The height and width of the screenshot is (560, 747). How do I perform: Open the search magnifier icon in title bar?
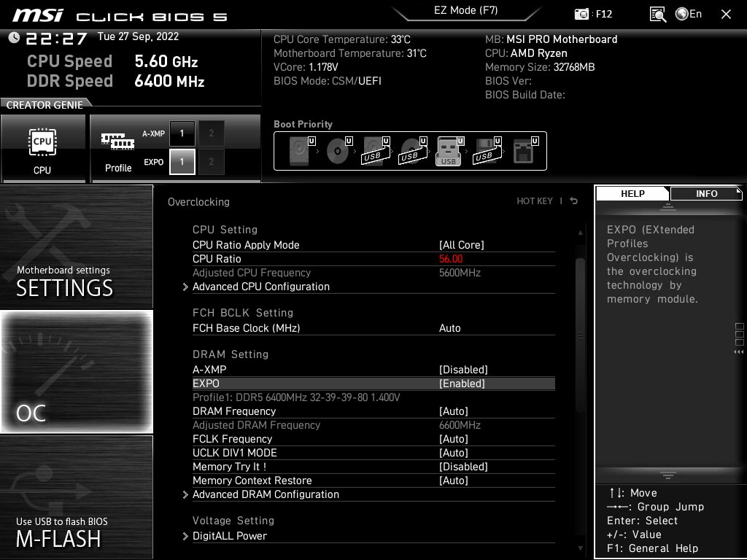(657, 14)
